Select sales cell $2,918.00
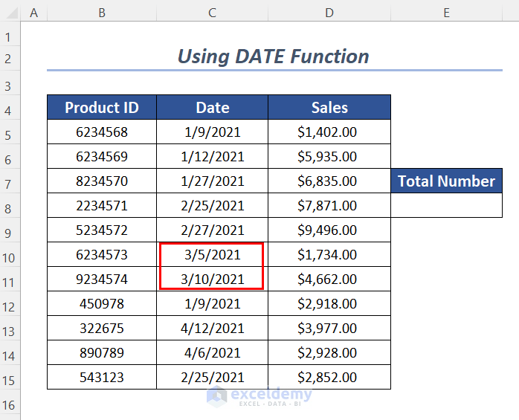Screen dimensions: 519x420 click(329, 303)
